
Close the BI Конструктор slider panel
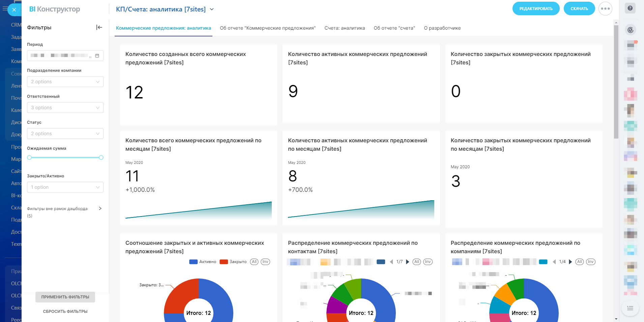pyautogui.click(x=14, y=10)
